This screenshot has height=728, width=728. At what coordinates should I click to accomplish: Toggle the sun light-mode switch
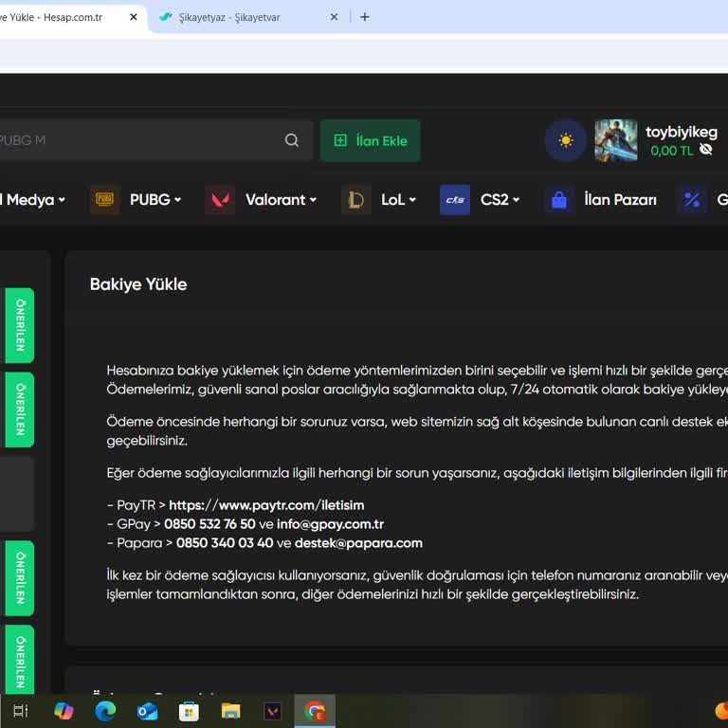[x=566, y=140]
